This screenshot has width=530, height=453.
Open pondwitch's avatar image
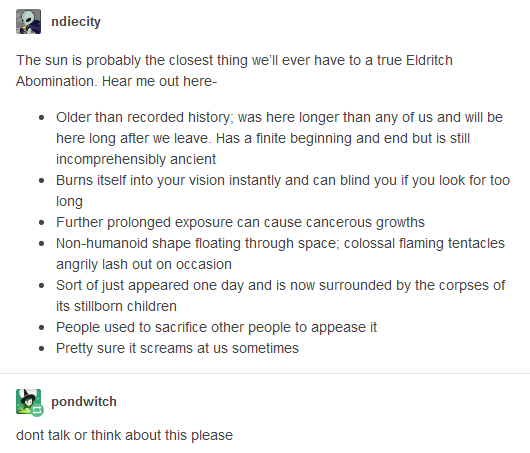28,402
